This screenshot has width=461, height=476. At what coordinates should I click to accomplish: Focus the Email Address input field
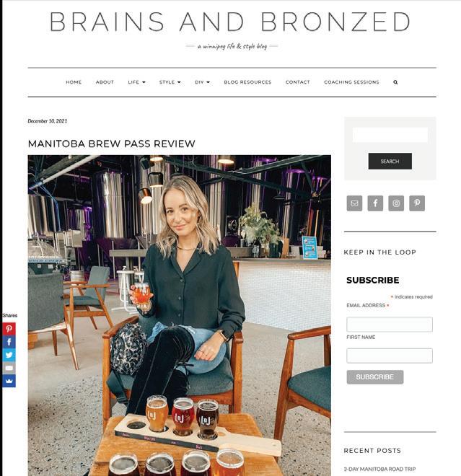click(390, 325)
